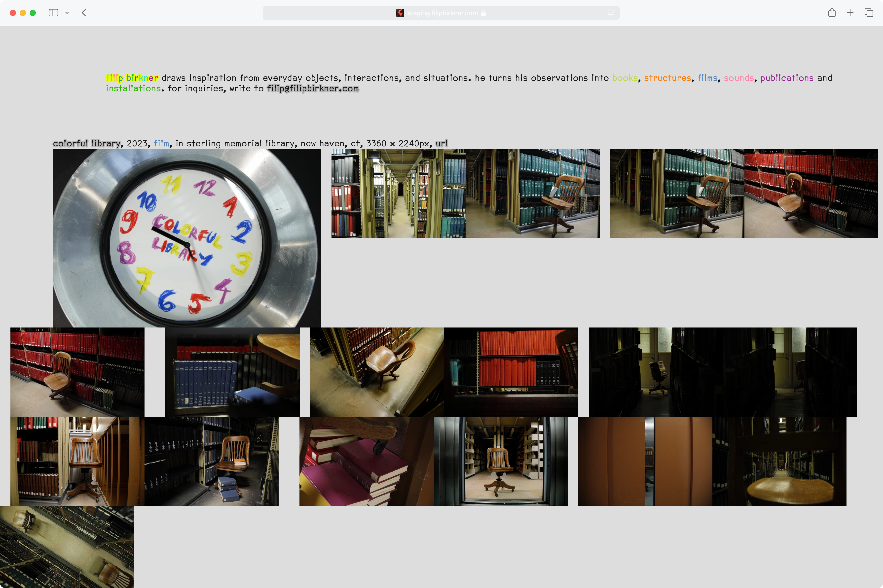This screenshot has height=588, width=883.
Task: Click the lock icon next to URL
Action: (x=483, y=13)
